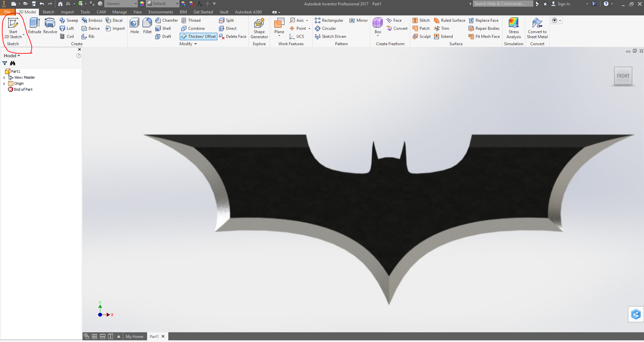Add a Thread feature
The height and width of the screenshot is (342, 644).
(191, 20)
